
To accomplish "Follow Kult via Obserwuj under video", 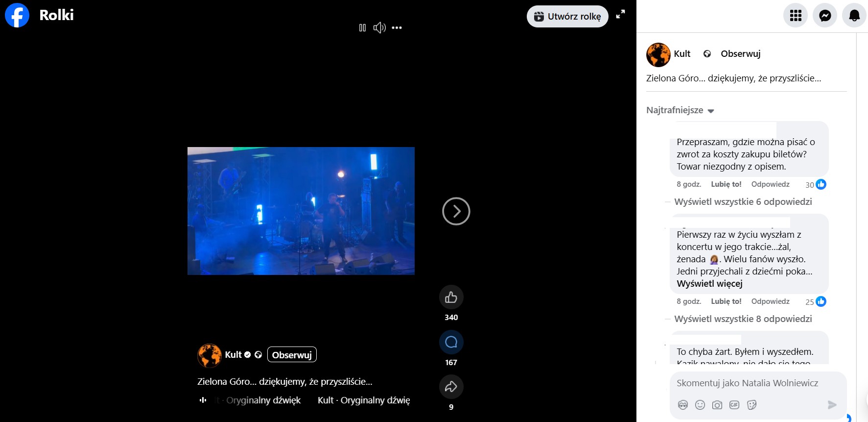I will coord(292,355).
